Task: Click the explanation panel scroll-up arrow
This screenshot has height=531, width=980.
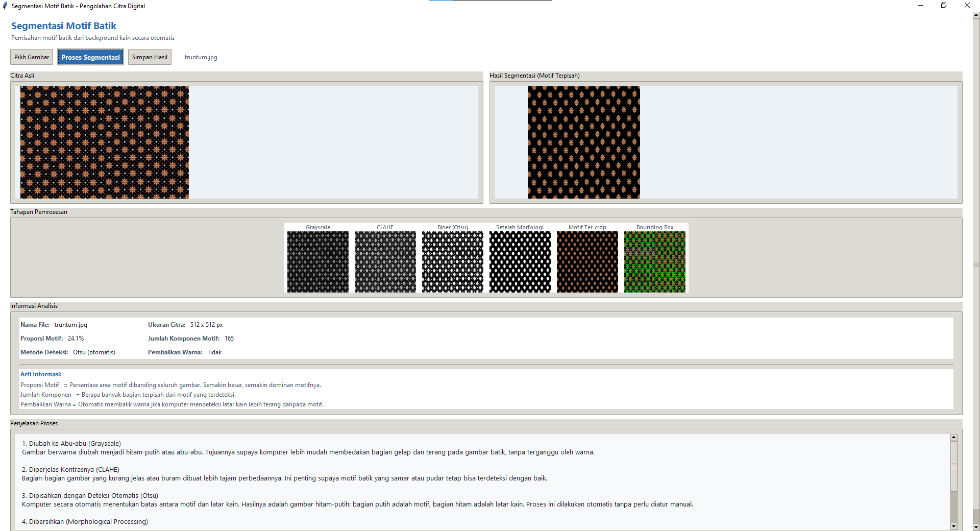Action: pos(953,438)
